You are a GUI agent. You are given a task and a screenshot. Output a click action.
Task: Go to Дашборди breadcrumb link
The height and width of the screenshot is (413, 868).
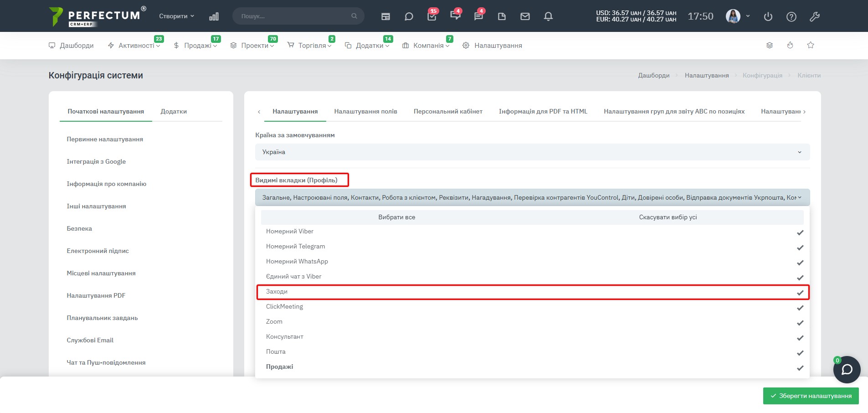point(654,76)
